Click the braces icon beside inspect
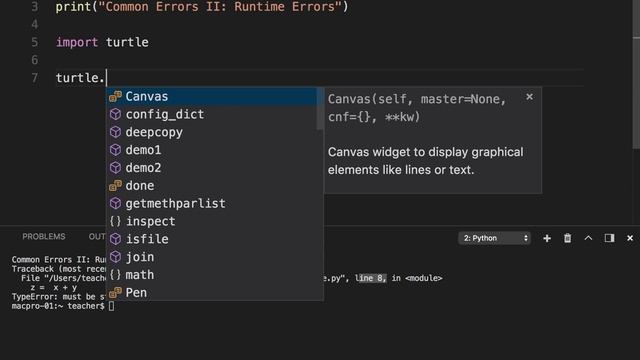 (x=116, y=221)
